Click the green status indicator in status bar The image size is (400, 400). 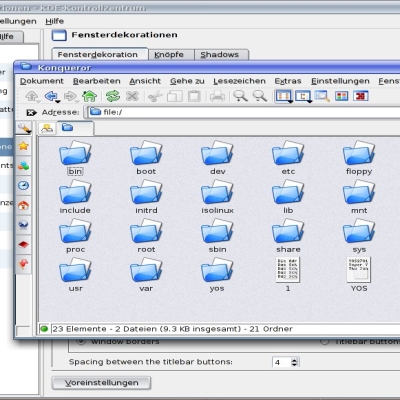pyautogui.click(x=44, y=329)
